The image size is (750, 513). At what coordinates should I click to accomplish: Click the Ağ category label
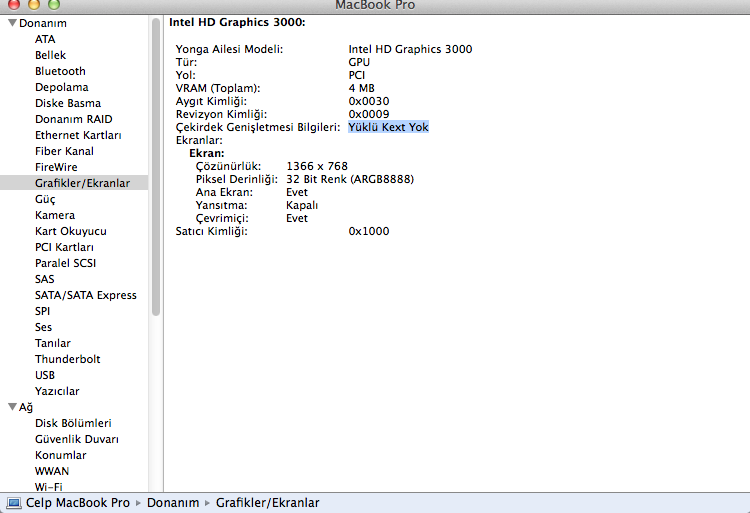point(26,407)
